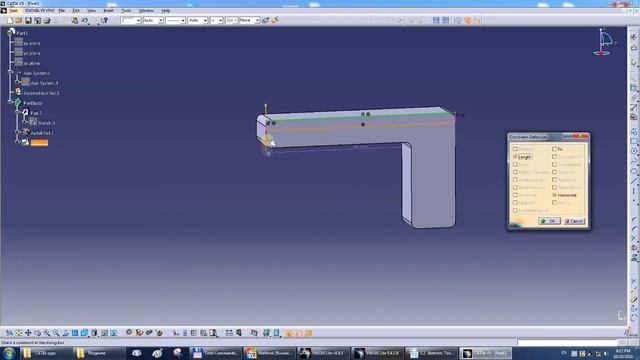Click the Fit All In icon
Screen dimensions: 640x360
19,333
